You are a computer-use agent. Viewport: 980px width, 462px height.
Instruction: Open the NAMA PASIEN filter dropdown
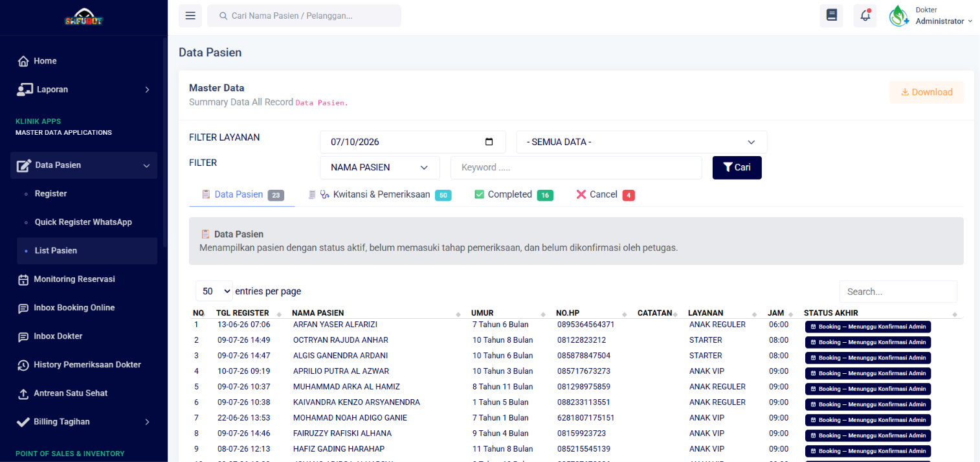[x=380, y=167]
